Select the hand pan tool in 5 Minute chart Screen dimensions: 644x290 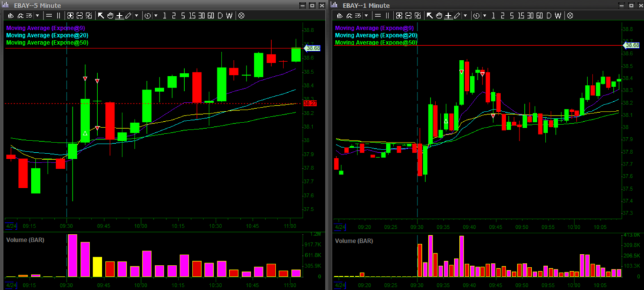pyautogui.click(x=111, y=15)
